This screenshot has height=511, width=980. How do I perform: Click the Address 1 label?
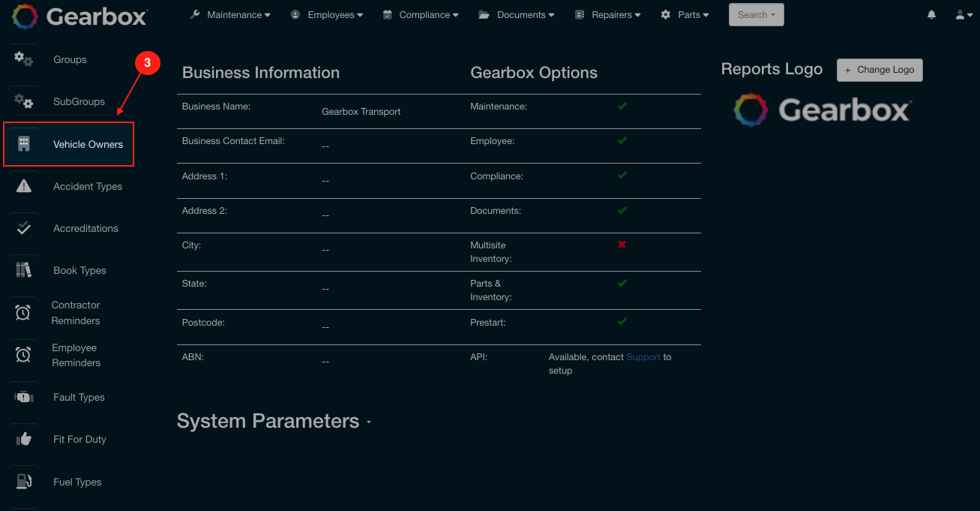(x=205, y=176)
